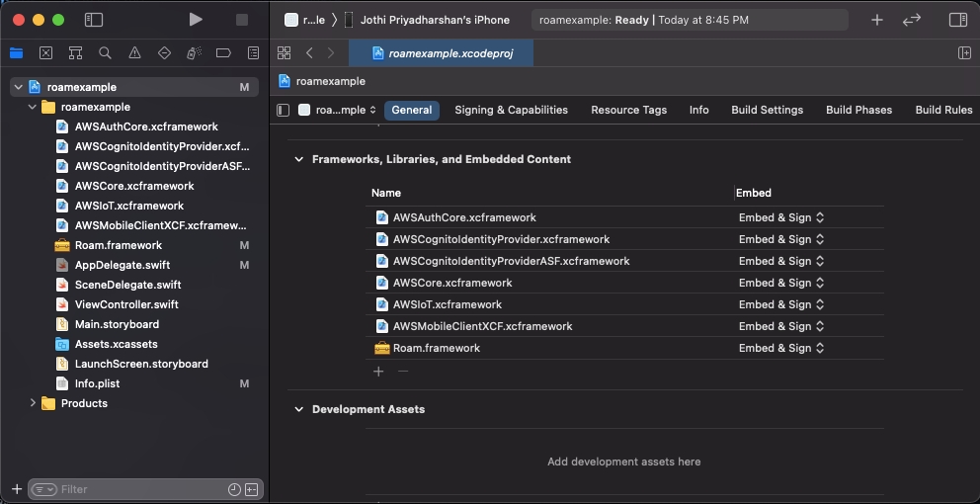Select AWSCore.xcframework in the navigator
This screenshot has width=980, height=504.
click(134, 186)
